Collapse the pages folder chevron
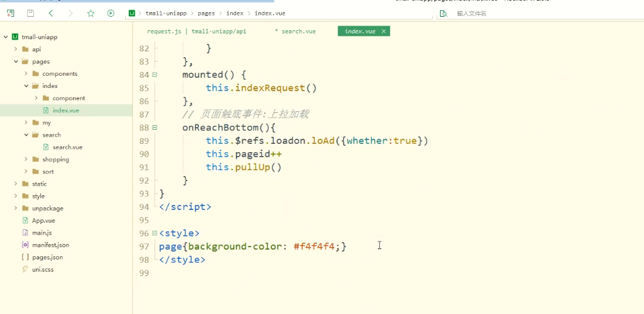 coord(15,62)
